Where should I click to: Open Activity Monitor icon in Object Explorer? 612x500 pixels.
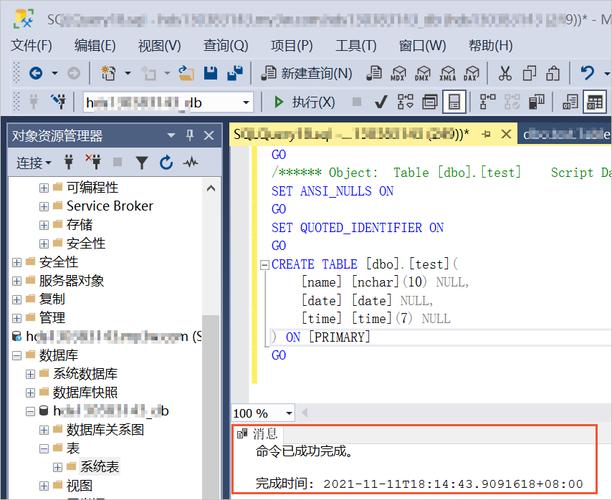point(189,162)
